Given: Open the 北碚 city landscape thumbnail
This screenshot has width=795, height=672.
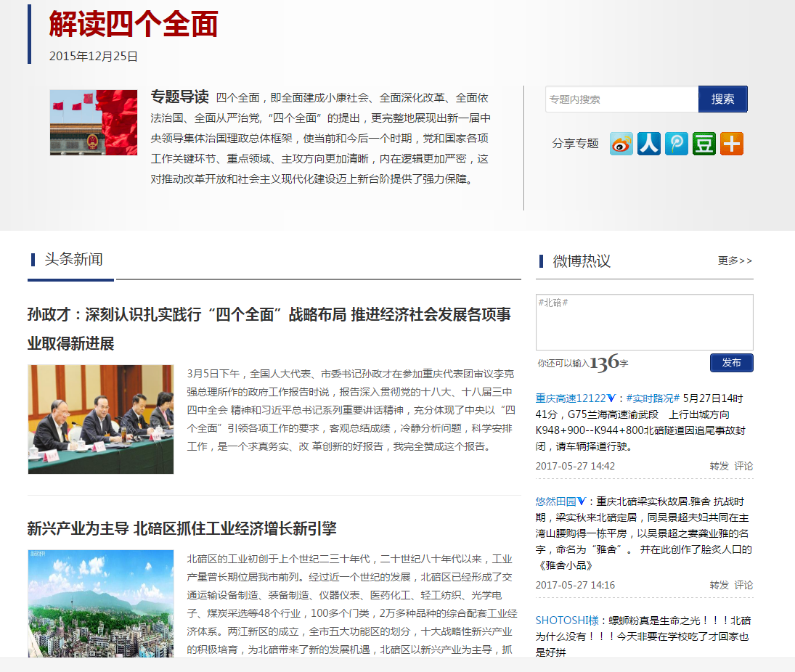Looking at the screenshot, I should 101,603.
